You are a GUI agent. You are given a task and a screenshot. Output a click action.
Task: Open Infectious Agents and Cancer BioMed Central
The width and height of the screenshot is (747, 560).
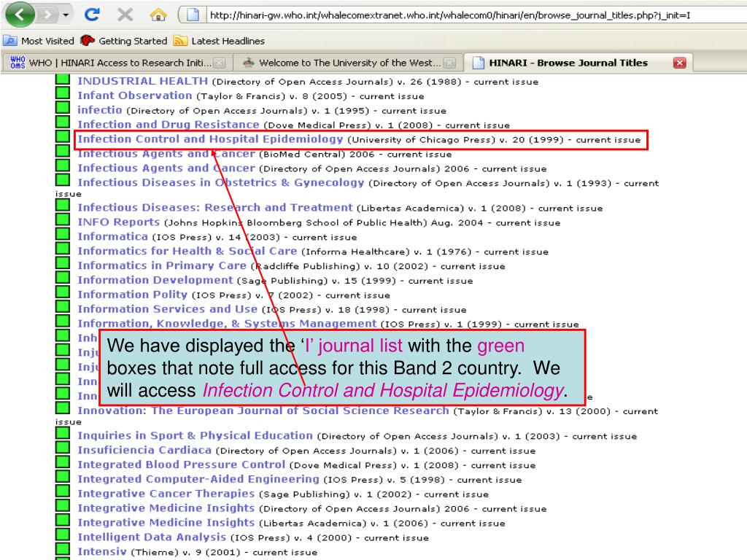point(166,154)
